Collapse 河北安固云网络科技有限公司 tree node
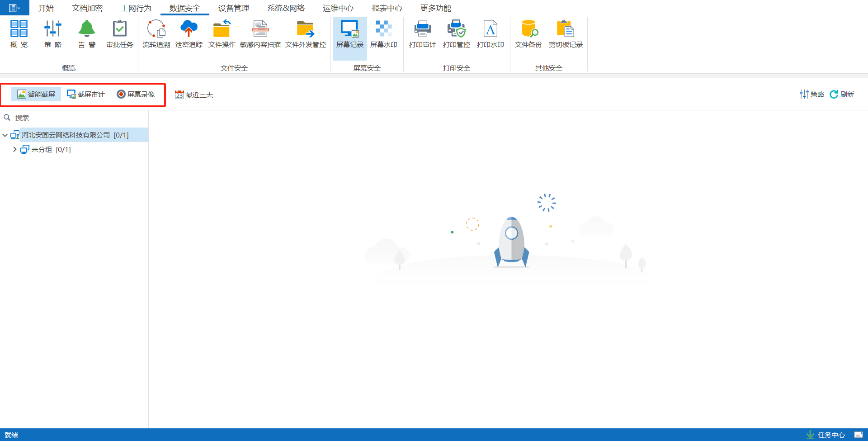The height and width of the screenshot is (441, 868). (x=5, y=135)
